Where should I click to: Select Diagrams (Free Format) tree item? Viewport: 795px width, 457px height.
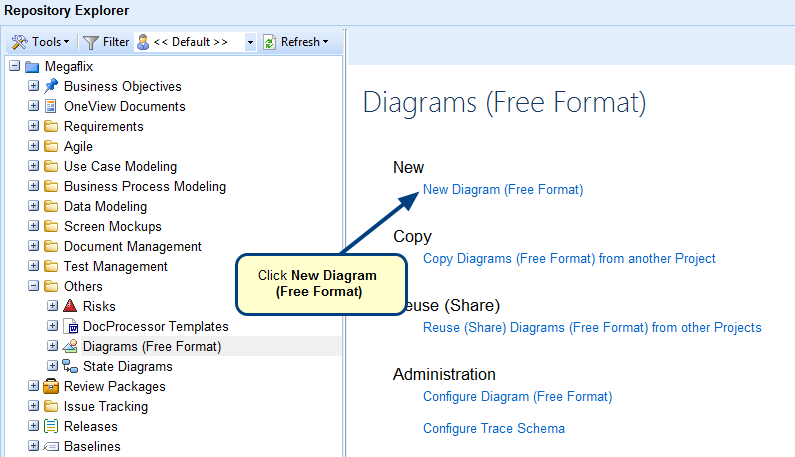click(x=151, y=346)
